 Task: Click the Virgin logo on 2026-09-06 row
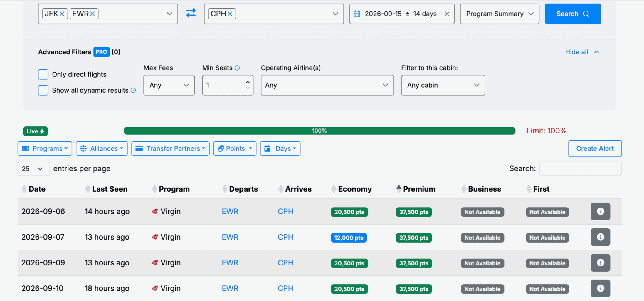coord(155,211)
